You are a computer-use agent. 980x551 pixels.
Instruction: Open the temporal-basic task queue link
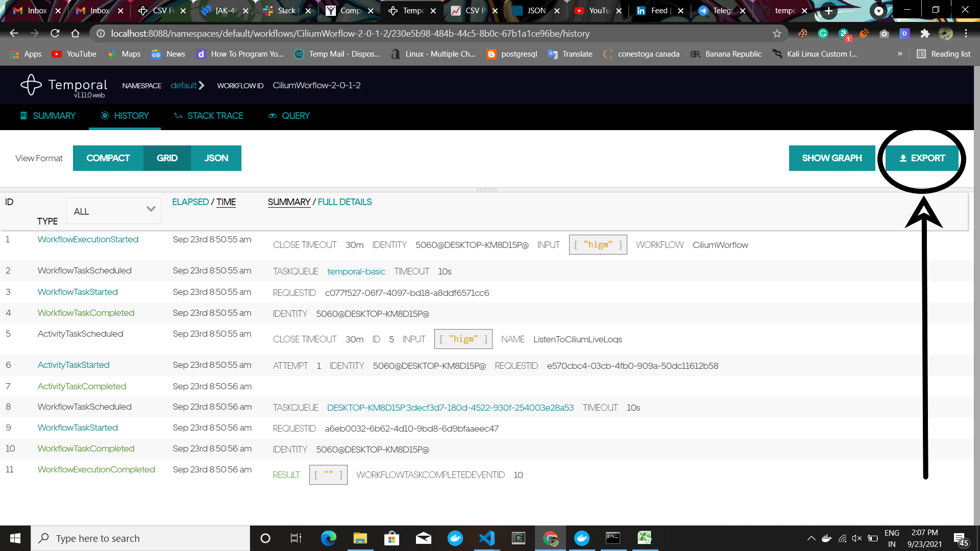(x=356, y=271)
